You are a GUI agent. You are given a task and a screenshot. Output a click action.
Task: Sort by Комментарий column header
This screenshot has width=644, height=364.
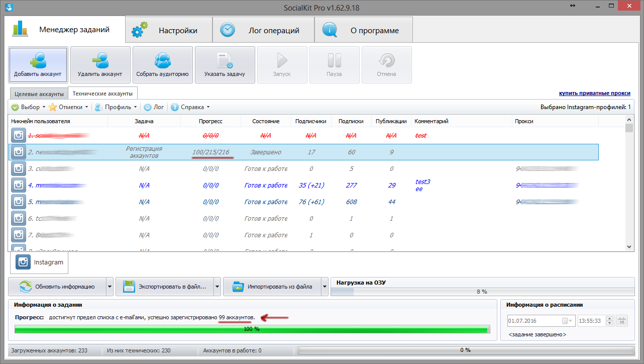(x=462, y=121)
